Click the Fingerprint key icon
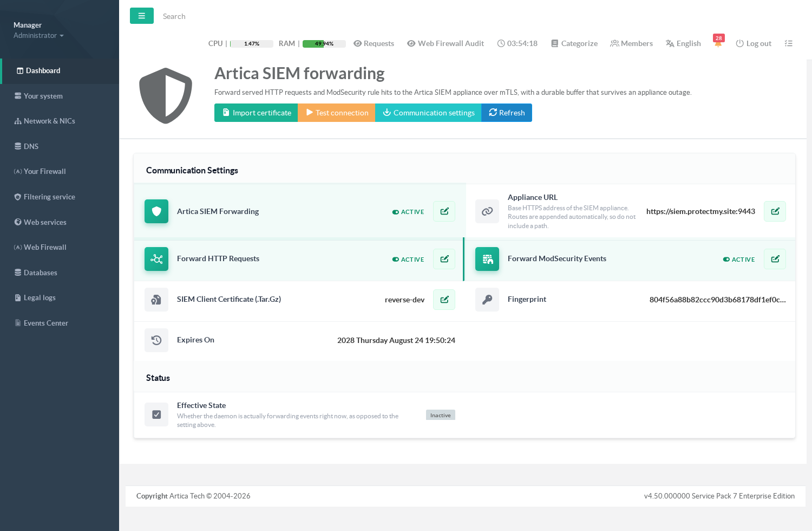 (x=487, y=300)
